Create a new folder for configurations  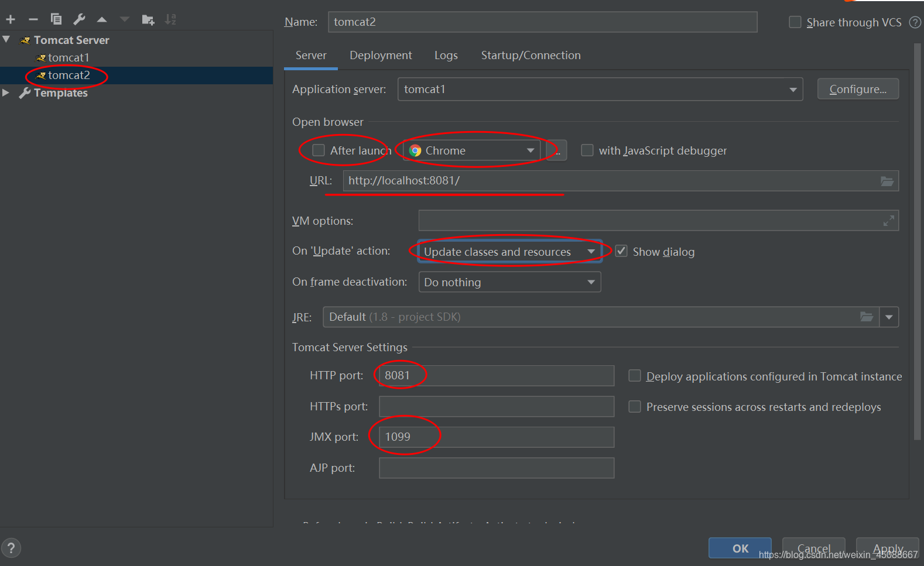(x=148, y=19)
